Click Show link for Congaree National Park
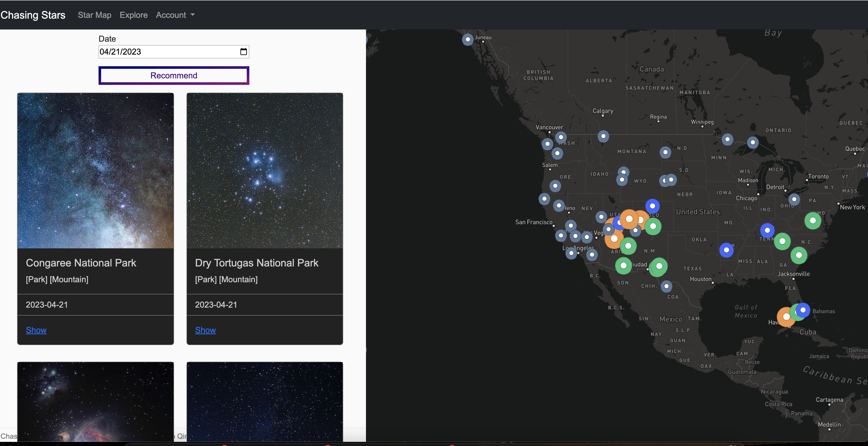The image size is (868, 446). click(x=36, y=330)
